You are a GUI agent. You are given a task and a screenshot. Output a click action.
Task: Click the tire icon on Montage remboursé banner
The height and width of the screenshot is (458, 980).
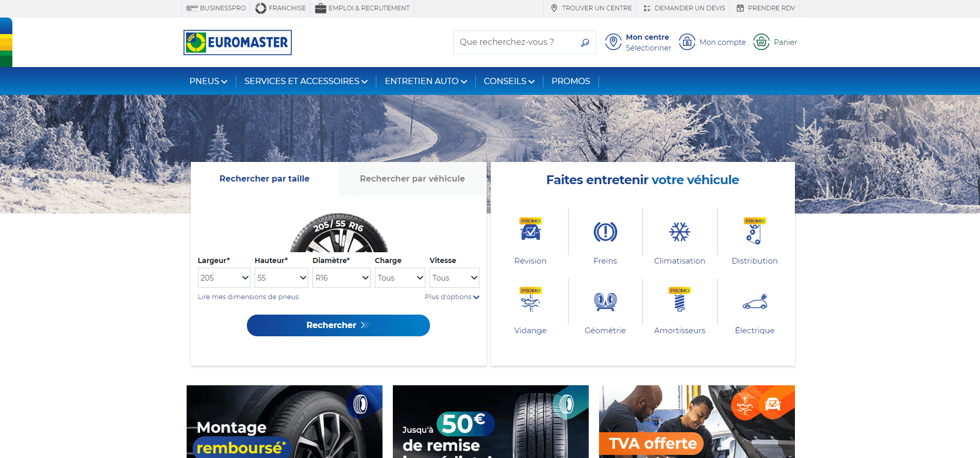pyautogui.click(x=360, y=404)
